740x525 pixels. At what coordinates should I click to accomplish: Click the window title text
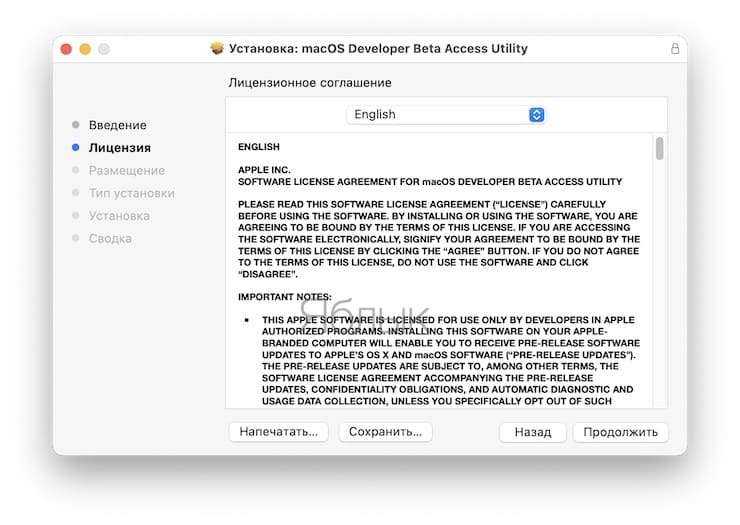click(x=378, y=49)
